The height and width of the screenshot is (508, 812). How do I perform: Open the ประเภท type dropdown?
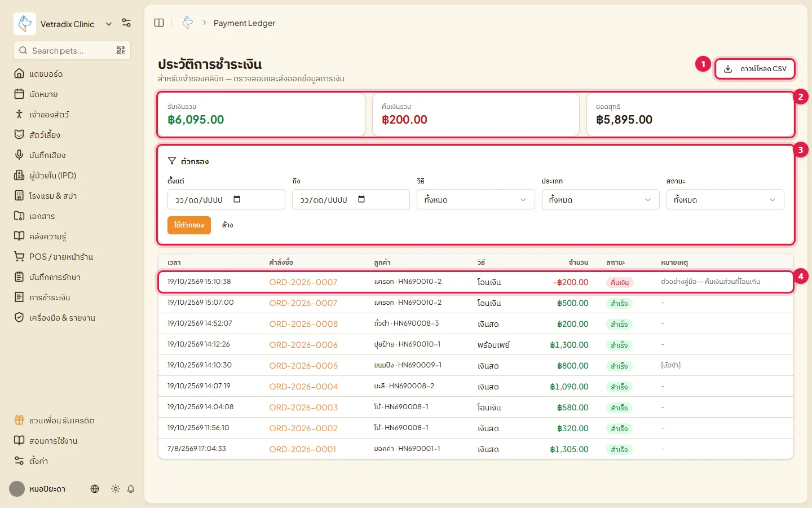click(x=601, y=199)
